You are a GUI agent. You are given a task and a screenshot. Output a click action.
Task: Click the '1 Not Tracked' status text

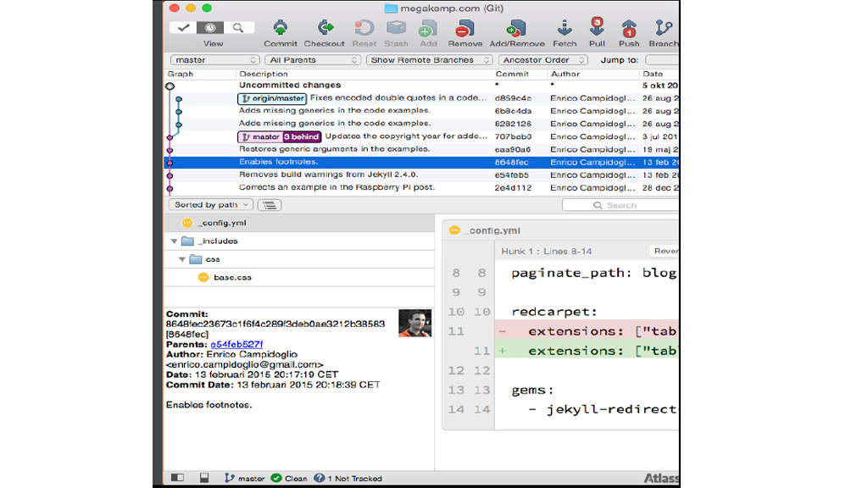[354, 478]
